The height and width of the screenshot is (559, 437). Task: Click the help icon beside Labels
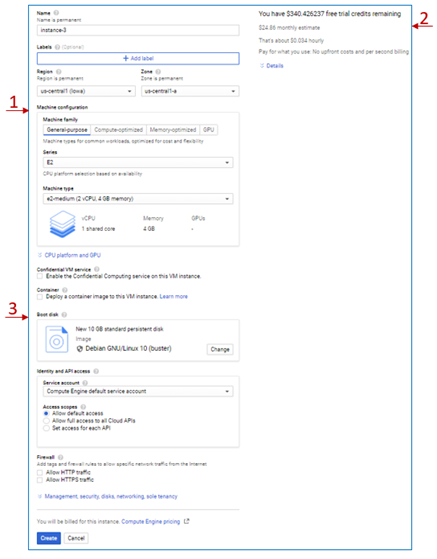57,47
